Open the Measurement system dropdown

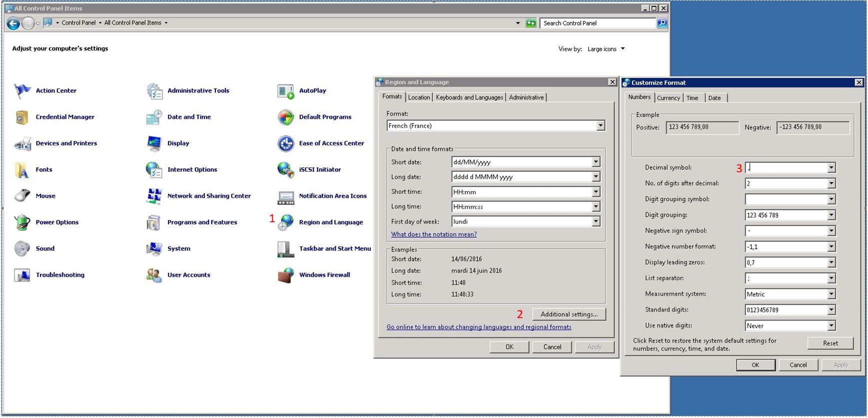(x=831, y=295)
